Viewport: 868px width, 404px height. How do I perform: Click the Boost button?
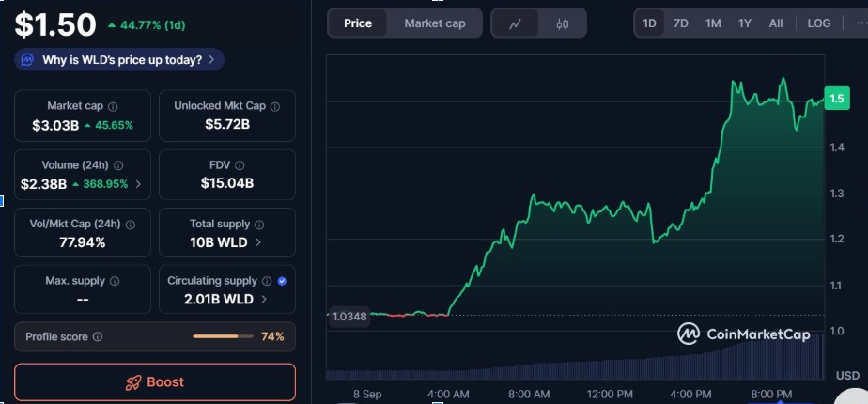point(155,382)
